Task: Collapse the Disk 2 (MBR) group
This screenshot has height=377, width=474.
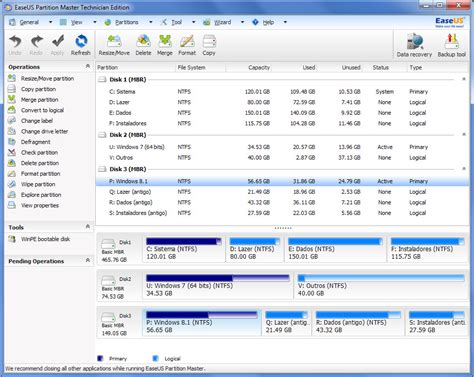Action: pyautogui.click(x=464, y=135)
